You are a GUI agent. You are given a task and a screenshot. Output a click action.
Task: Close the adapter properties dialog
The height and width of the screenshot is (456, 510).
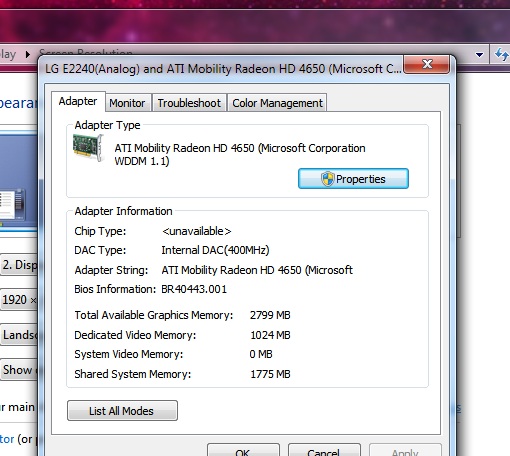pos(427,64)
